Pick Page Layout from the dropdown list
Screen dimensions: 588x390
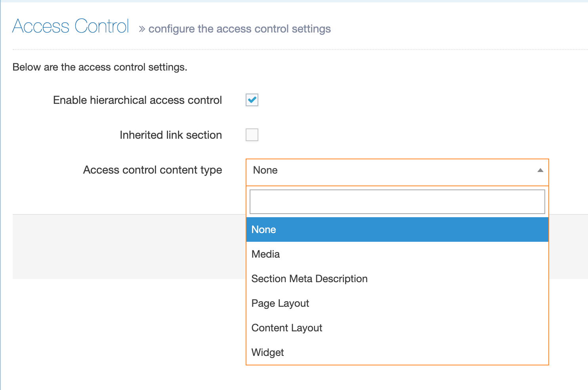coord(280,303)
